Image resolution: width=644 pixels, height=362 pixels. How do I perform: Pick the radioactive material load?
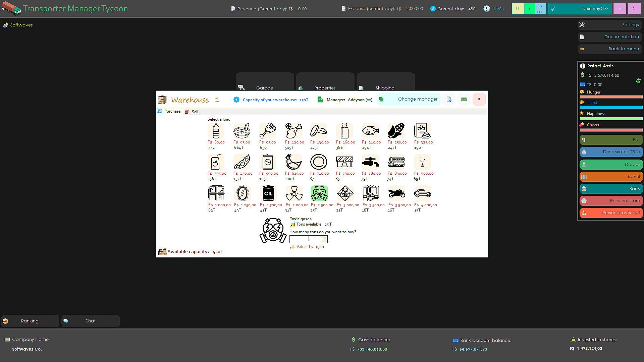click(294, 193)
